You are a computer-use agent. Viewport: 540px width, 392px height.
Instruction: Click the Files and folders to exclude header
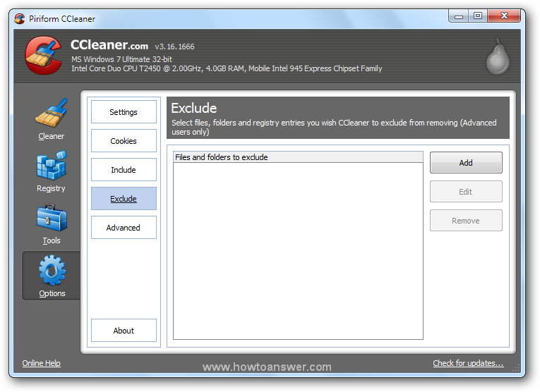coord(298,157)
